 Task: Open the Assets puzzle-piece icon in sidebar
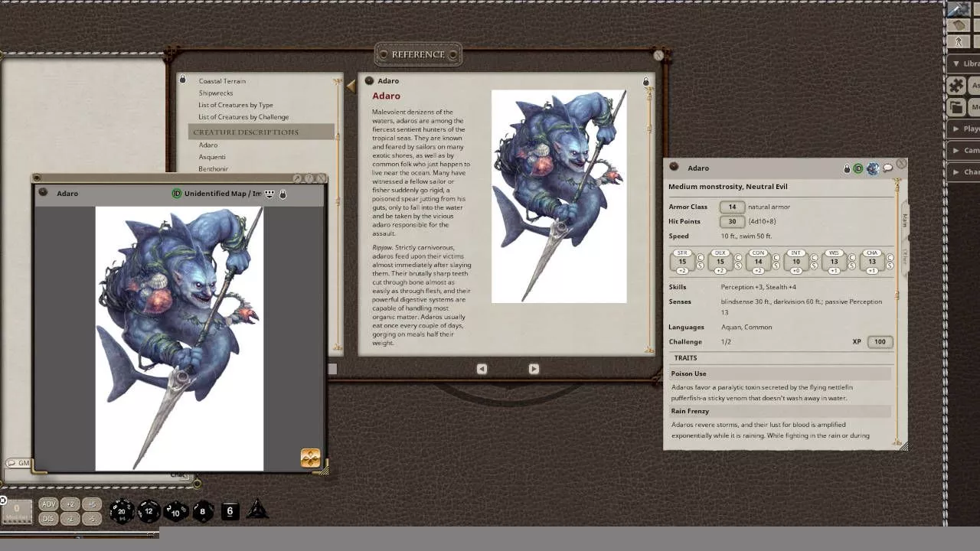point(956,86)
